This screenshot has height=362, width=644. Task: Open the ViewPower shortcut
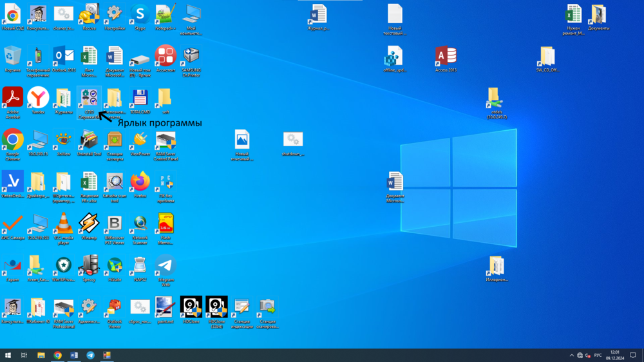(x=140, y=143)
